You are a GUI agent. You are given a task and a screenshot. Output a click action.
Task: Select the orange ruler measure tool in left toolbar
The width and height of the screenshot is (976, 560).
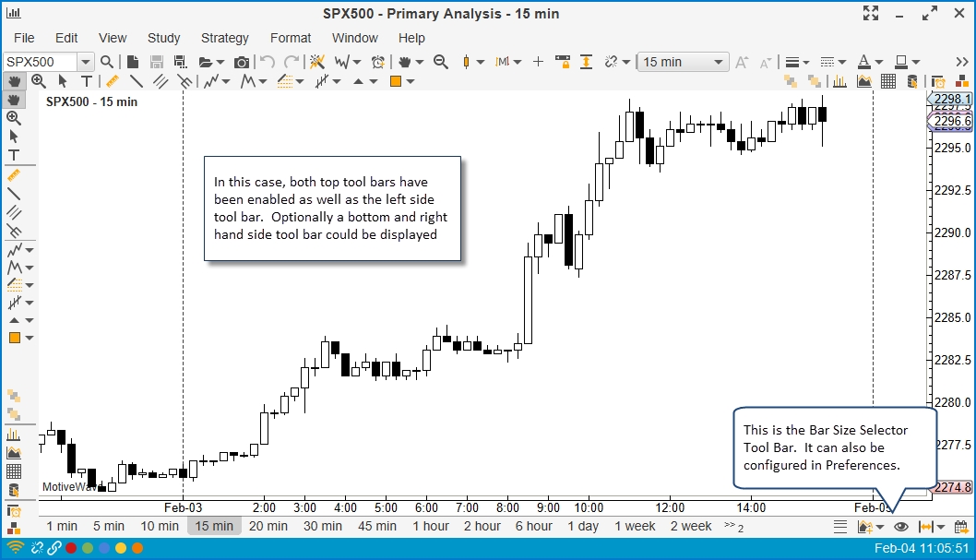pos(14,174)
